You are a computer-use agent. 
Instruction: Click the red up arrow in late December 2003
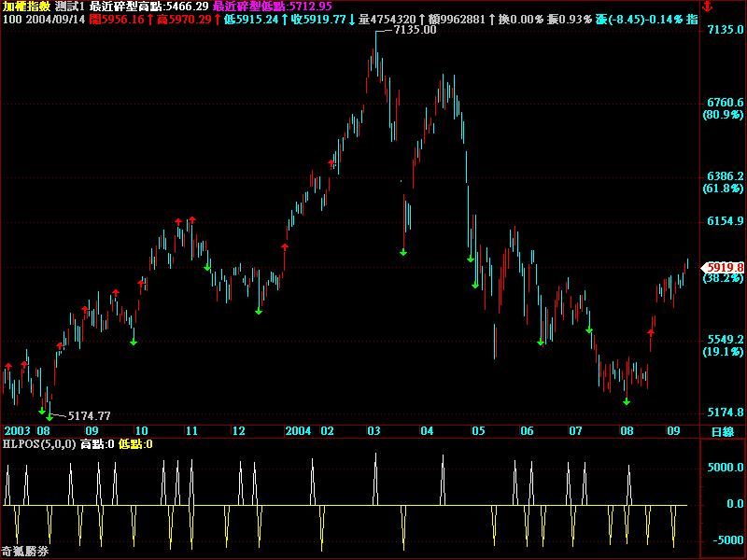[x=284, y=247]
